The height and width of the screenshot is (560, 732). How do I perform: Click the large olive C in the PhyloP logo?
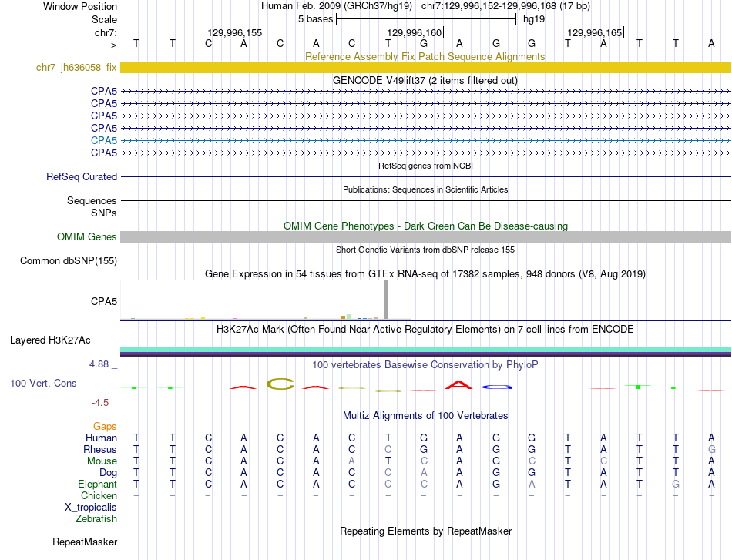click(280, 384)
